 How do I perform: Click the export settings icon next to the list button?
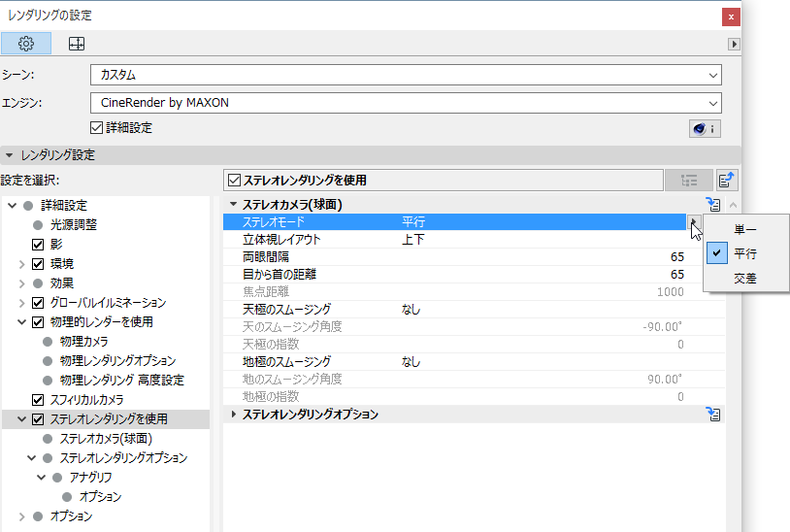[726, 181]
